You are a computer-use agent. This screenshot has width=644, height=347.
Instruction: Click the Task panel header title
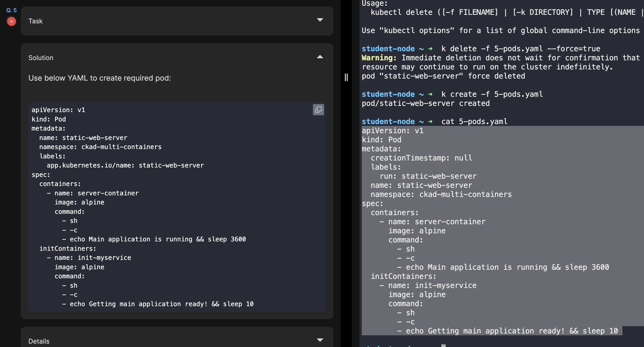(36, 21)
